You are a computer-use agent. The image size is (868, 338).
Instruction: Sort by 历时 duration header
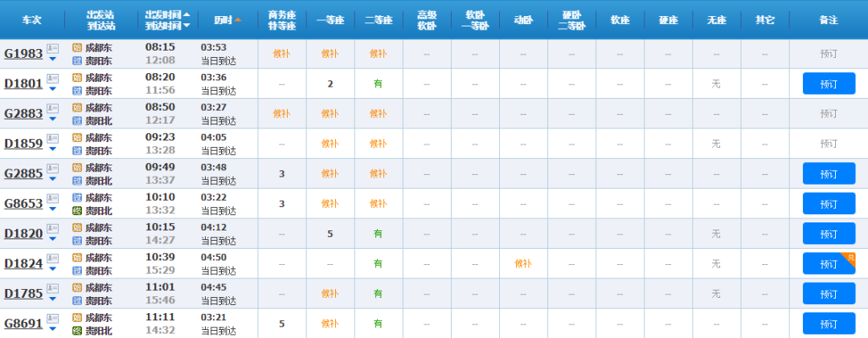[227, 20]
